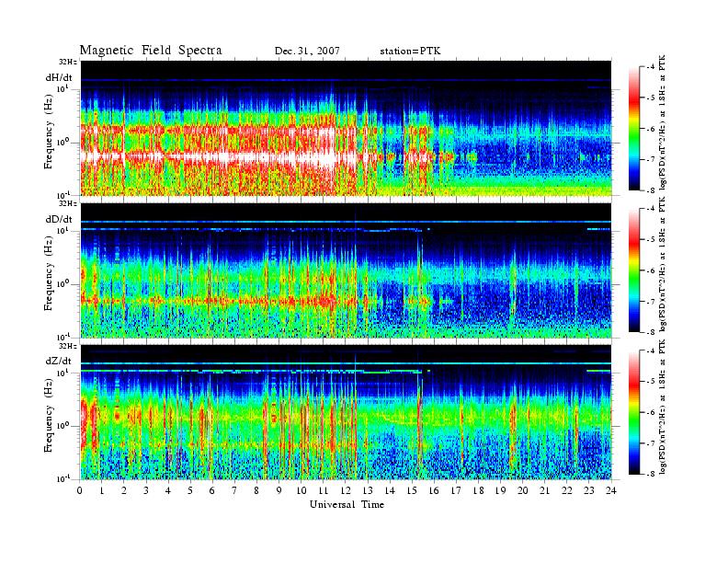Click the hour '16' tick label

tap(434, 490)
